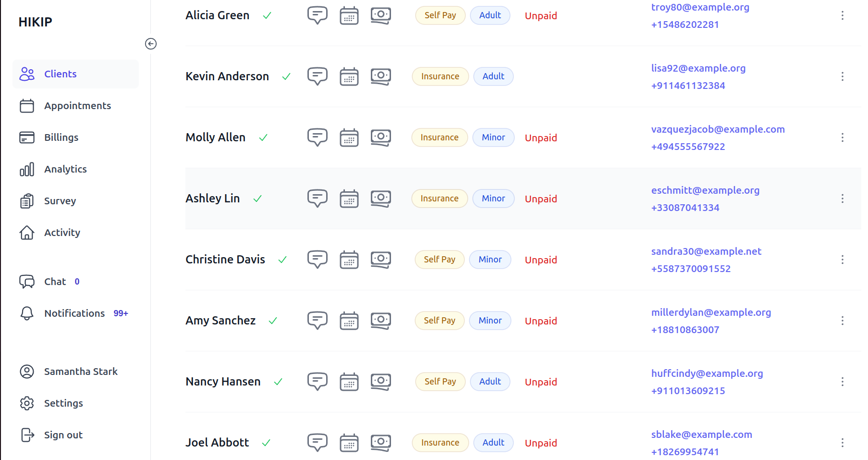The image size is (868, 460).
Task: Toggle the verified checkmark beside Molly Allen
Action: tap(263, 137)
